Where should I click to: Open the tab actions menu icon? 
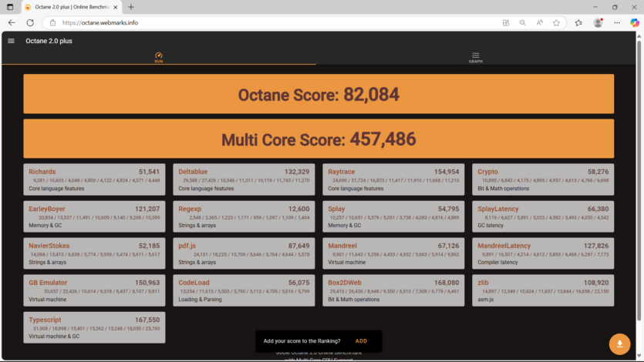coord(10,7)
